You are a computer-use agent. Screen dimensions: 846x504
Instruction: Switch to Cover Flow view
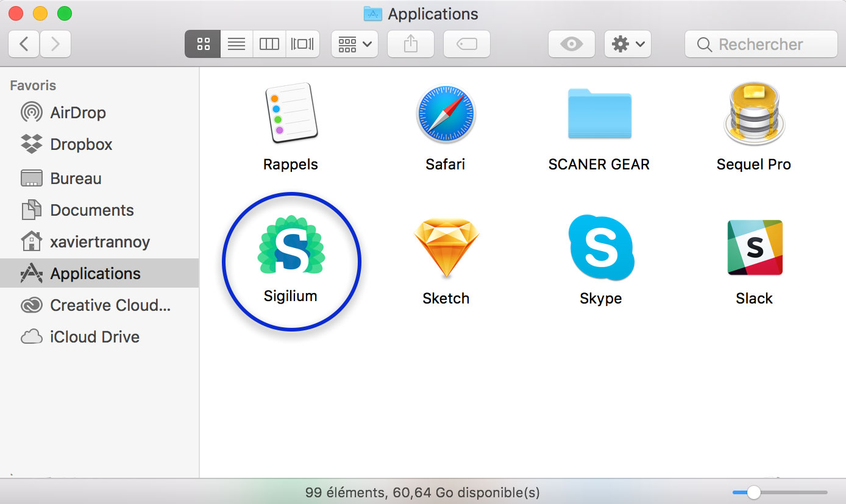(302, 44)
